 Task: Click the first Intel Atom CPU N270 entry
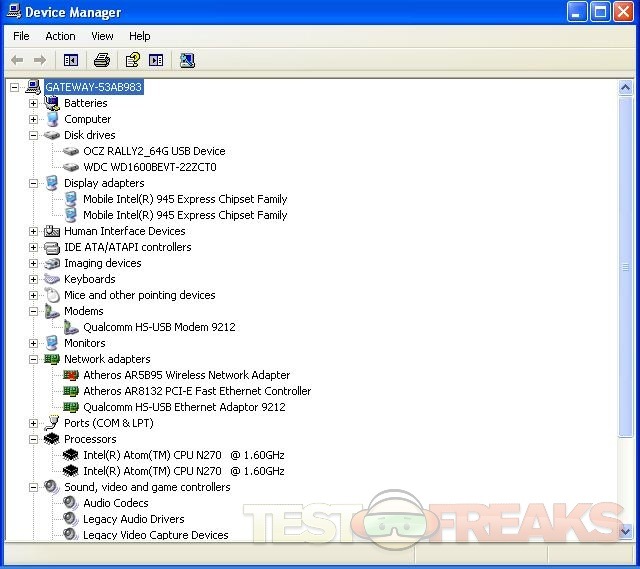pos(183,455)
